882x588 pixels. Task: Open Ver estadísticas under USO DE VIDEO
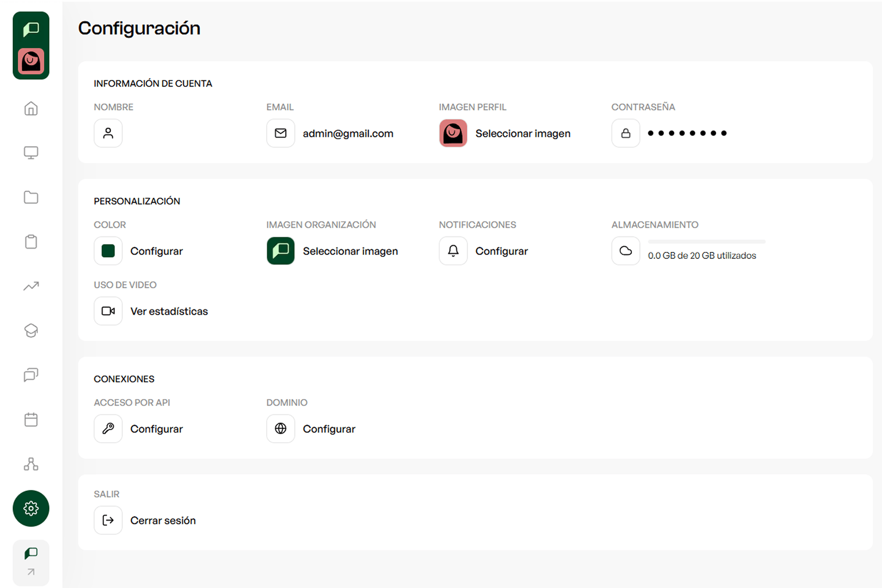[169, 311]
